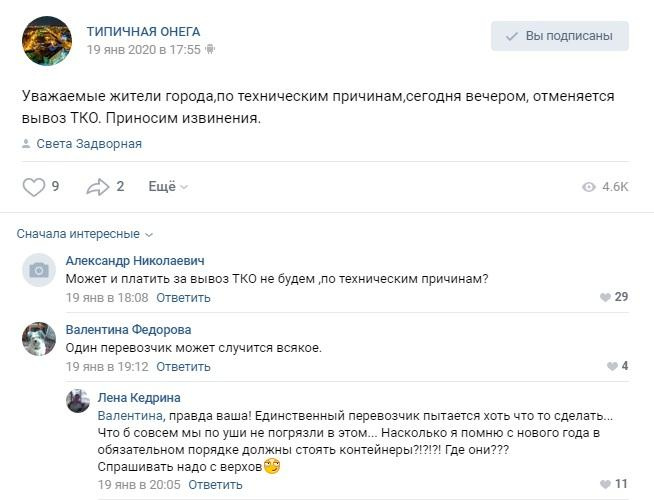This screenshot has width=654, height=500.
Task: Like the post with the heart icon
Action: point(34,187)
